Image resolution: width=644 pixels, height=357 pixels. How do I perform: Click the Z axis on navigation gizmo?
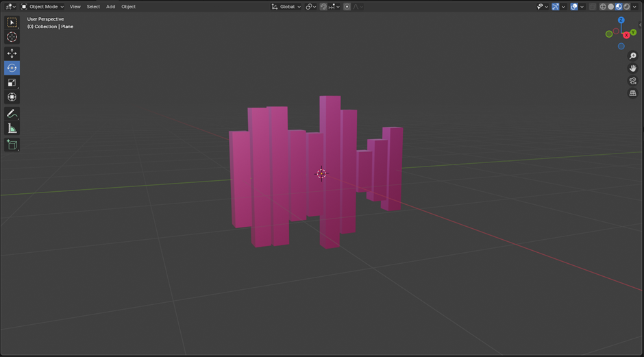tap(621, 21)
